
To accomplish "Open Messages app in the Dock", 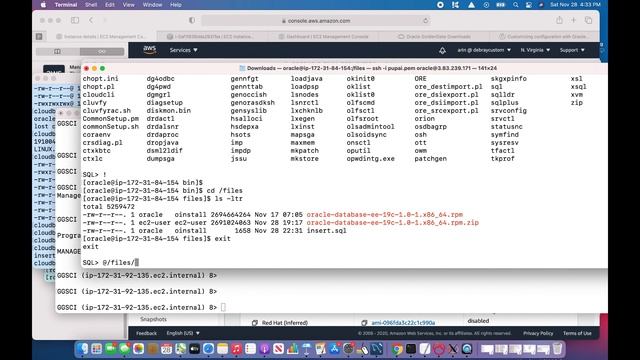I will pos(124,349).
